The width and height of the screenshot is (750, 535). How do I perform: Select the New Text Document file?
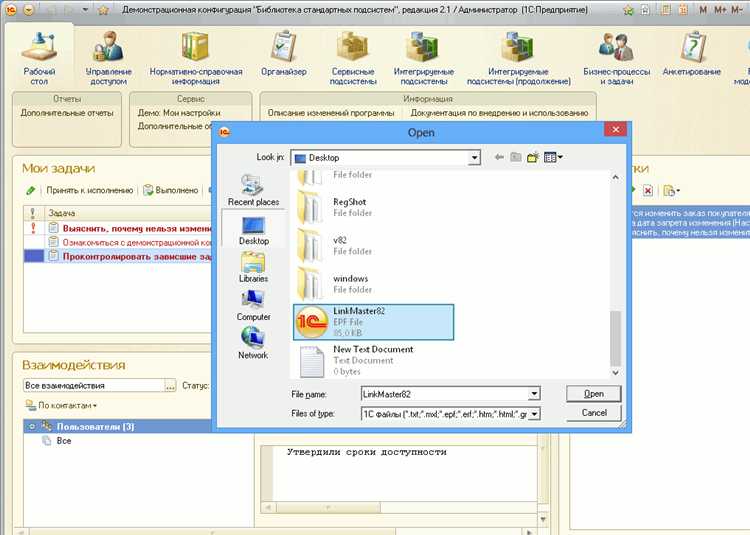point(372,355)
